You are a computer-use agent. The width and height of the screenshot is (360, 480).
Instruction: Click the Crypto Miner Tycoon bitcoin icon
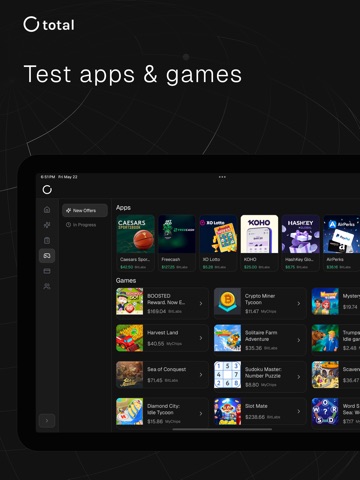click(227, 301)
